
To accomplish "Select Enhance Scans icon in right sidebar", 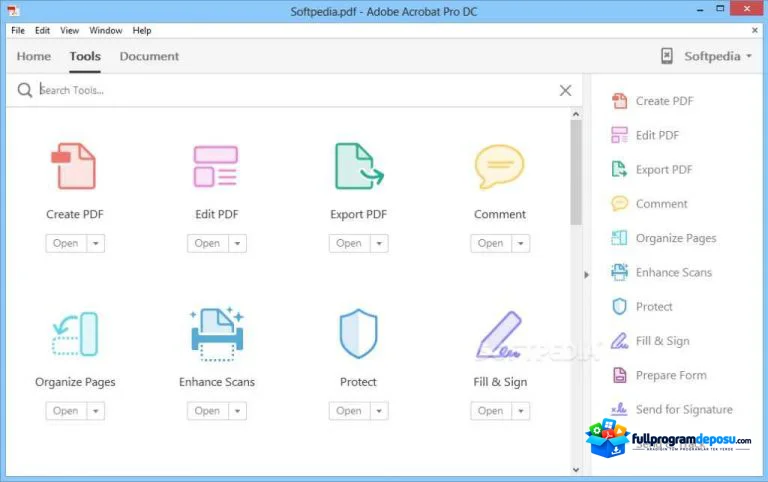I will (620, 272).
